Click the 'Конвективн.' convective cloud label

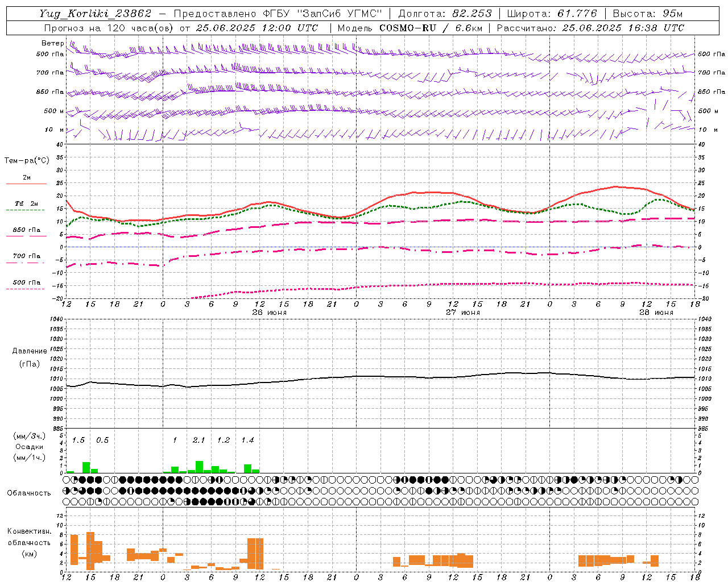(x=29, y=531)
